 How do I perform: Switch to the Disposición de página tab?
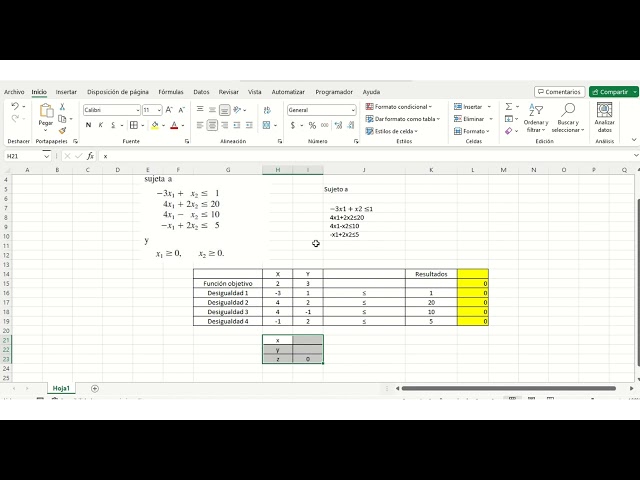pyautogui.click(x=118, y=92)
